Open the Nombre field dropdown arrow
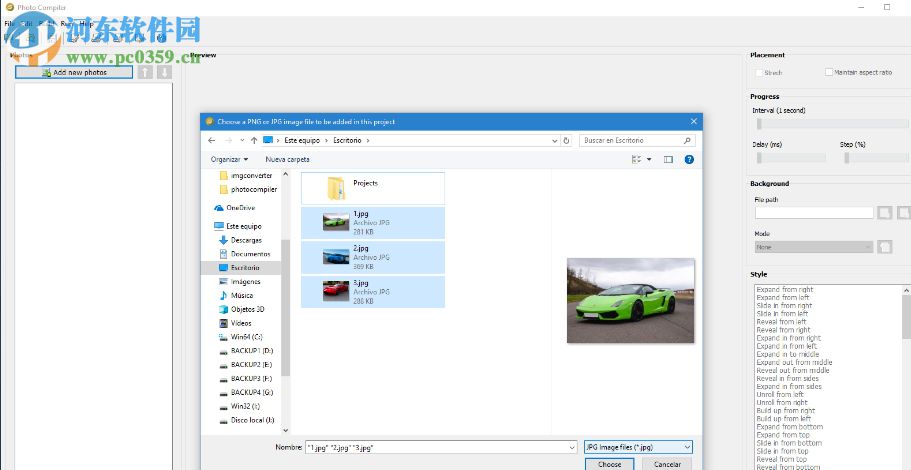 (x=573, y=447)
